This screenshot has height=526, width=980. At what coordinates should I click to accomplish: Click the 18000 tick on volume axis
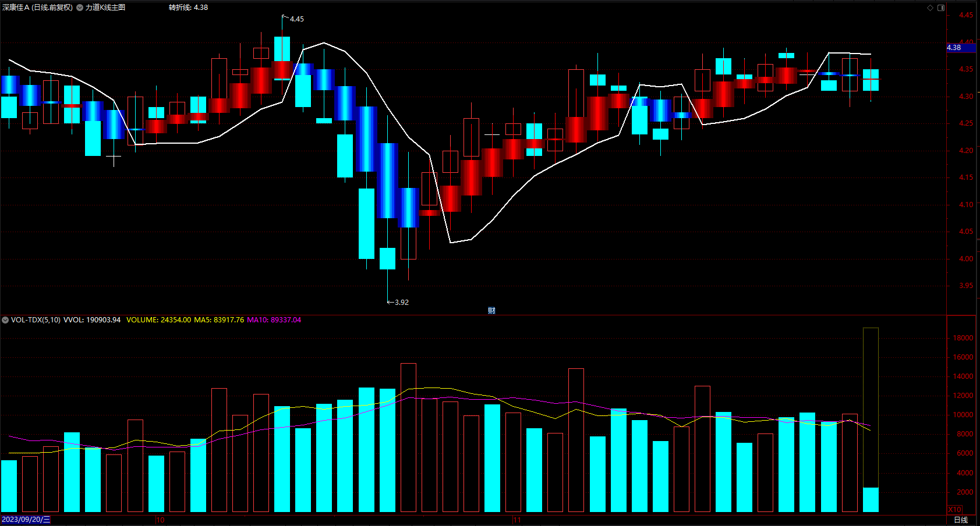click(x=963, y=338)
